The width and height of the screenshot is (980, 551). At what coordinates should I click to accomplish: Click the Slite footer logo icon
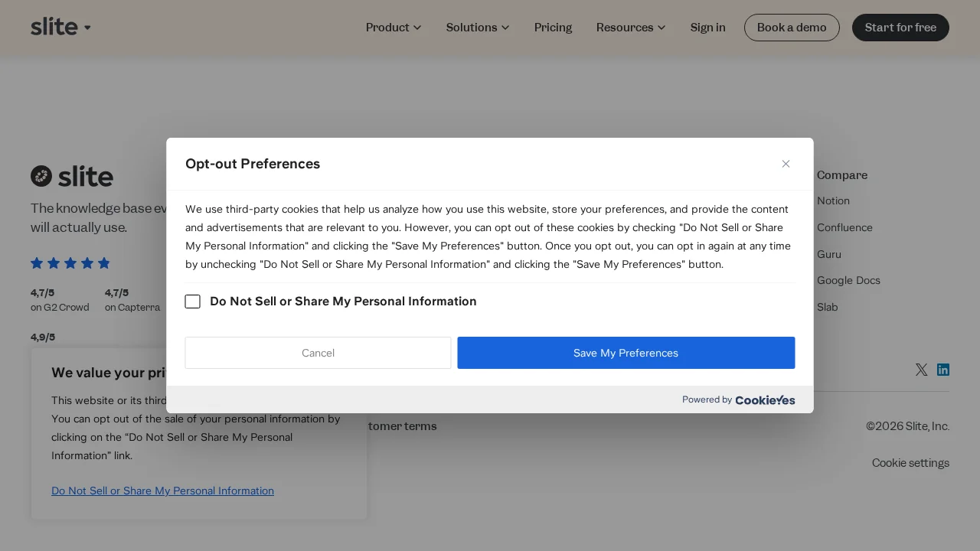(41, 176)
